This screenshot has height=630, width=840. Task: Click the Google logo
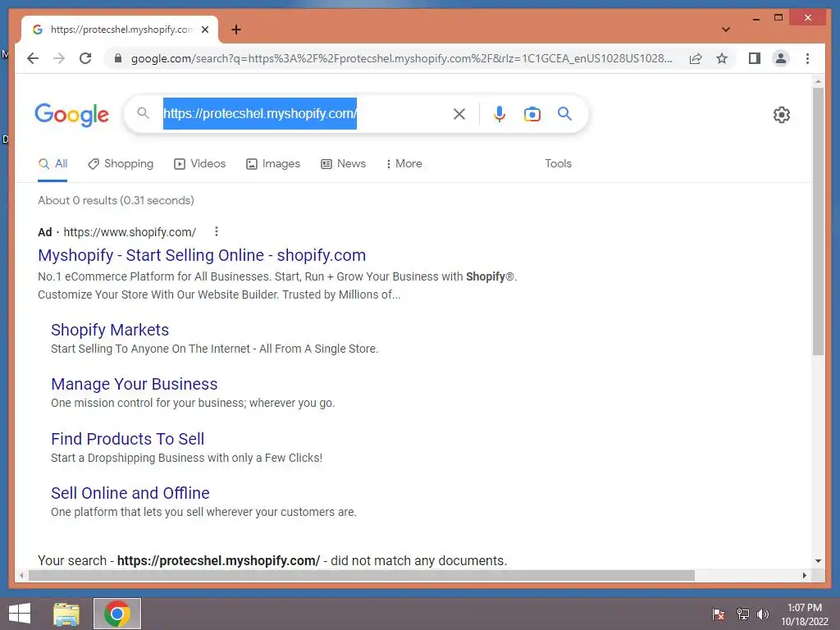tap(72, 114)
